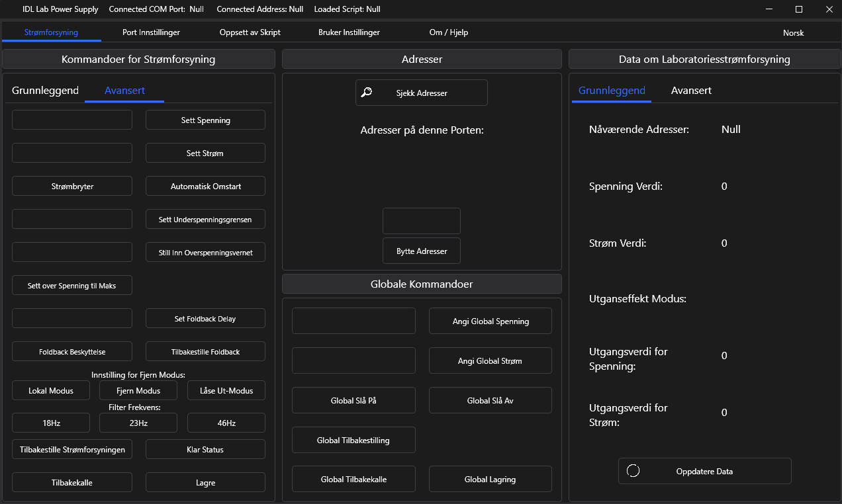Show Avansert tab in the data panel

691,91
